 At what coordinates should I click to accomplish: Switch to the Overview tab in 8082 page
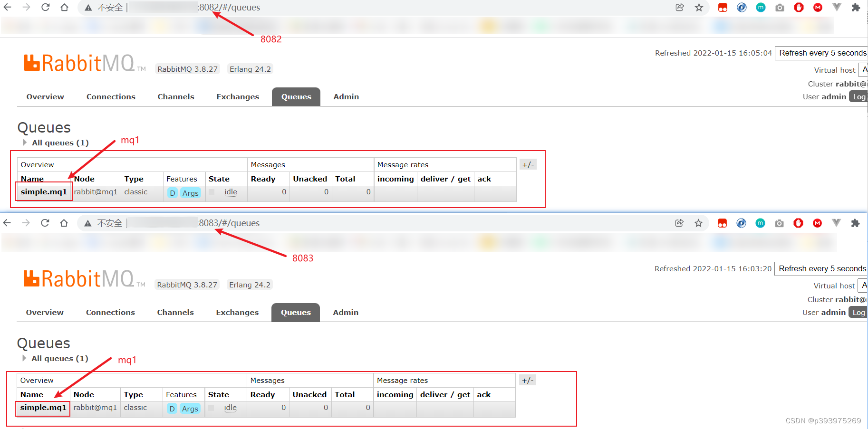pos(45,97)
